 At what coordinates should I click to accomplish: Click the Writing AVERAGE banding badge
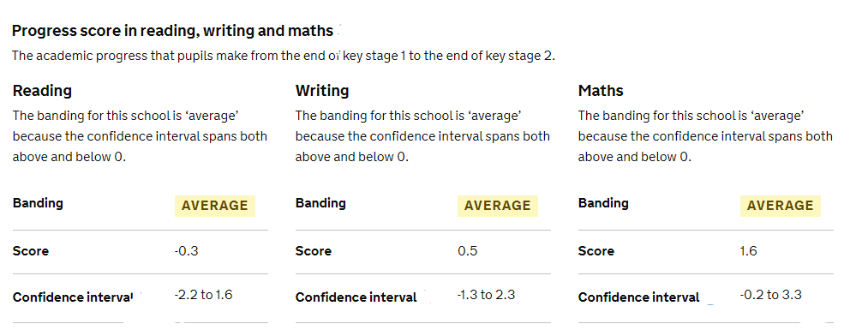click(x=497, y=206)
